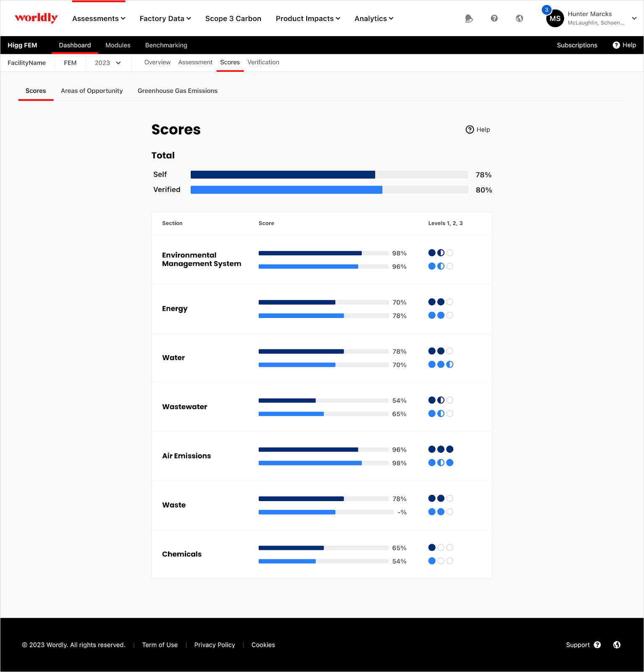Screen dimensions: 644x672
Task: Click the Levels 1, 2, 3 column header
Action: (445, 223)
